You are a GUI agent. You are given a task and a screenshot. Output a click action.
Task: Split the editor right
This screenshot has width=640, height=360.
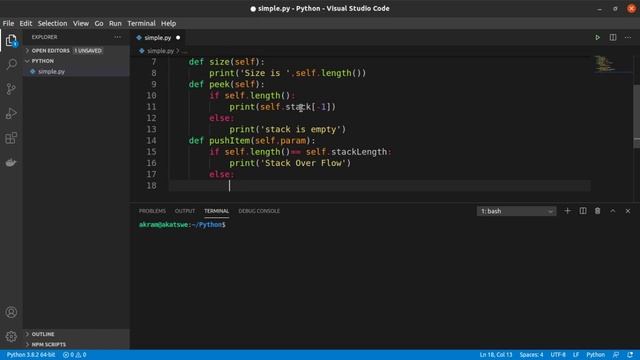(613, 38)
